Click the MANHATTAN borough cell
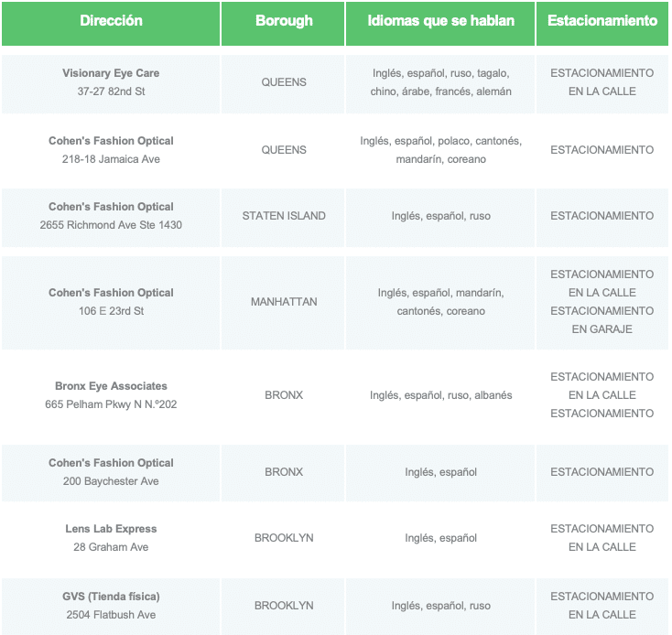 pyautogui.click(x=284, y=302)
